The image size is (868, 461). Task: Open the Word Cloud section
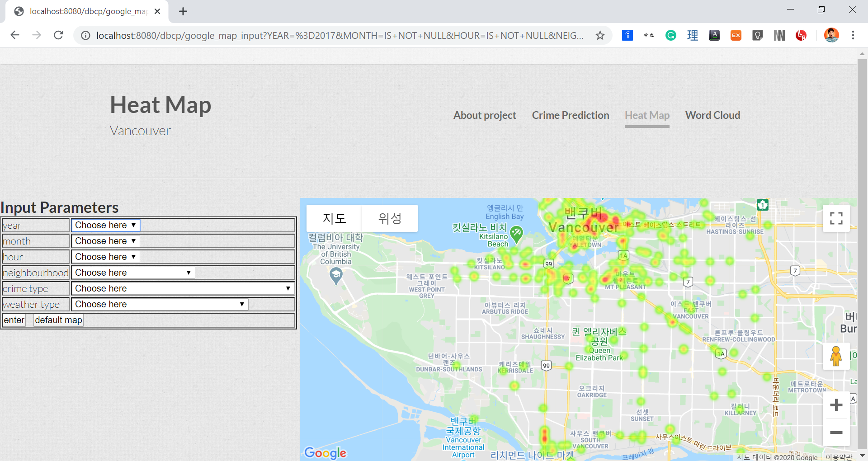coord(712,115)
